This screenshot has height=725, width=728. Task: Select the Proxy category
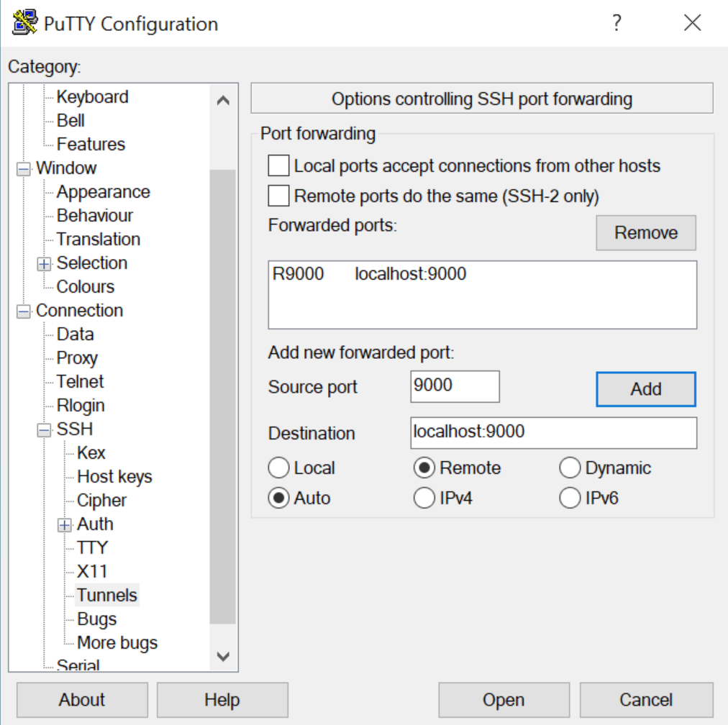pyautogui.click(x=77, y=357)
